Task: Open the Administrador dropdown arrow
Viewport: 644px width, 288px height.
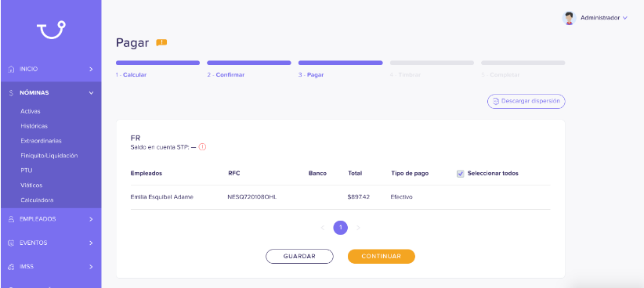Action: [x=625, y=18]
